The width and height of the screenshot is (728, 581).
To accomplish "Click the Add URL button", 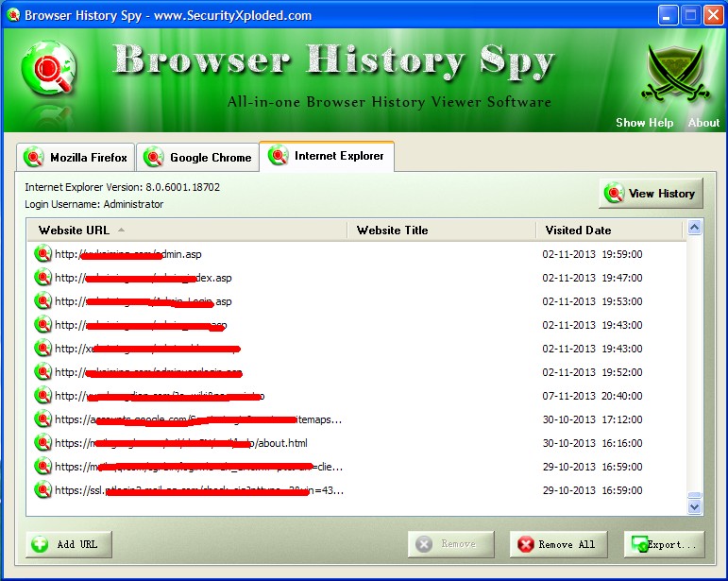I will click(x=69, y=544).
